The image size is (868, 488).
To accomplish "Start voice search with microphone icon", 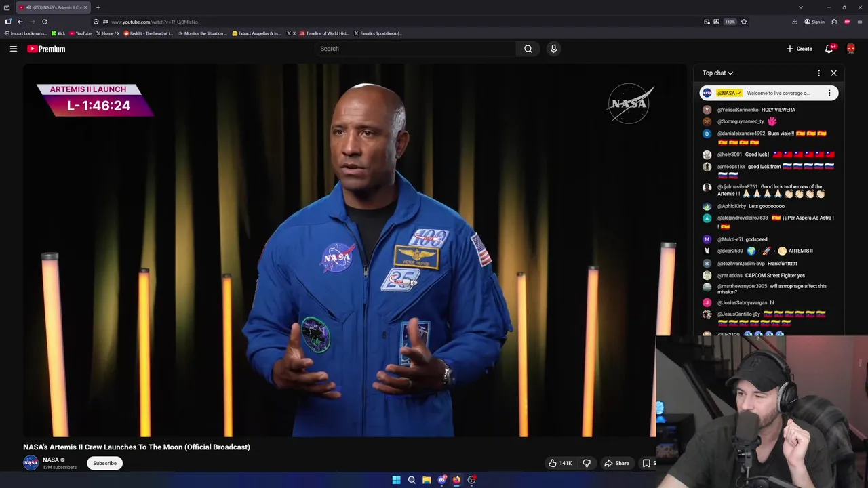I will click(x=553, y=49).
